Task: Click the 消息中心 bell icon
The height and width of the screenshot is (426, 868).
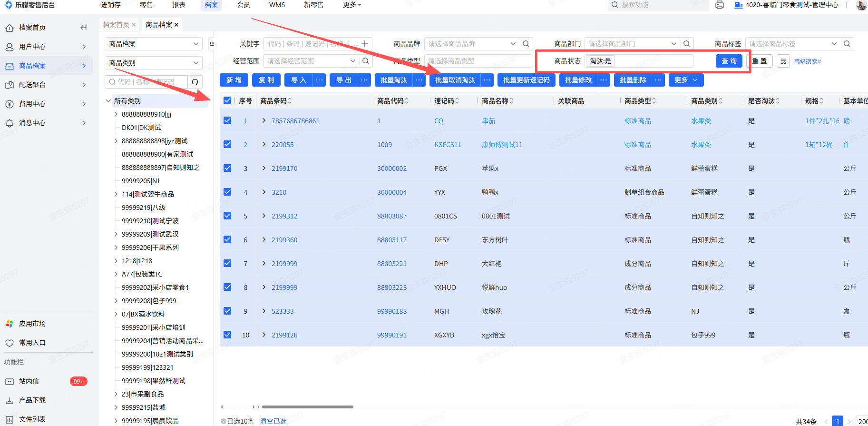Action: coord(10,123)
